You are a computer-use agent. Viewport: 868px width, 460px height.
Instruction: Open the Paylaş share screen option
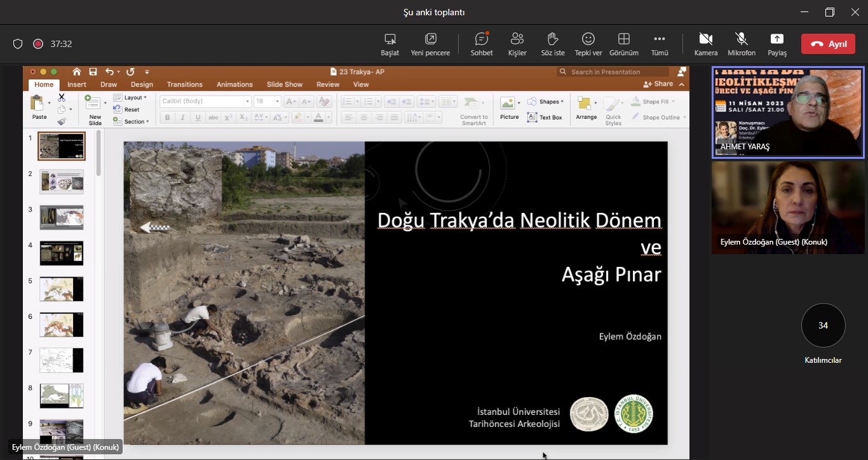(x=777, y=44)
